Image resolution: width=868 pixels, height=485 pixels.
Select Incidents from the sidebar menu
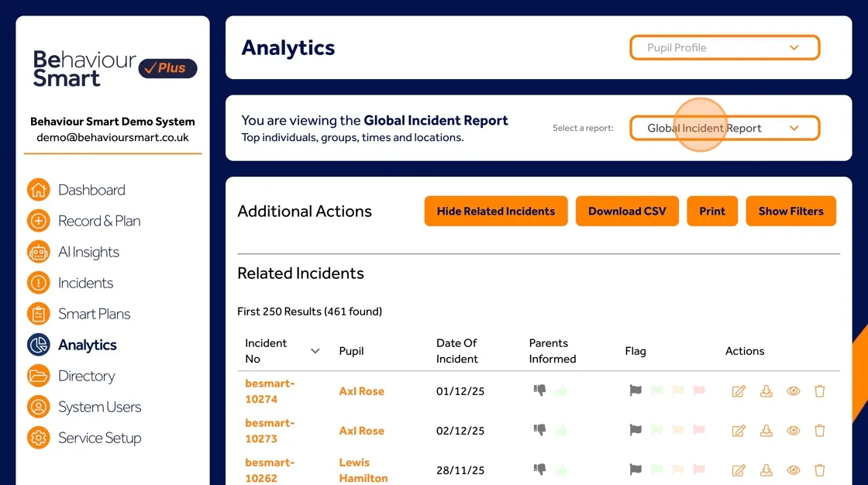(x=37, y=283)
